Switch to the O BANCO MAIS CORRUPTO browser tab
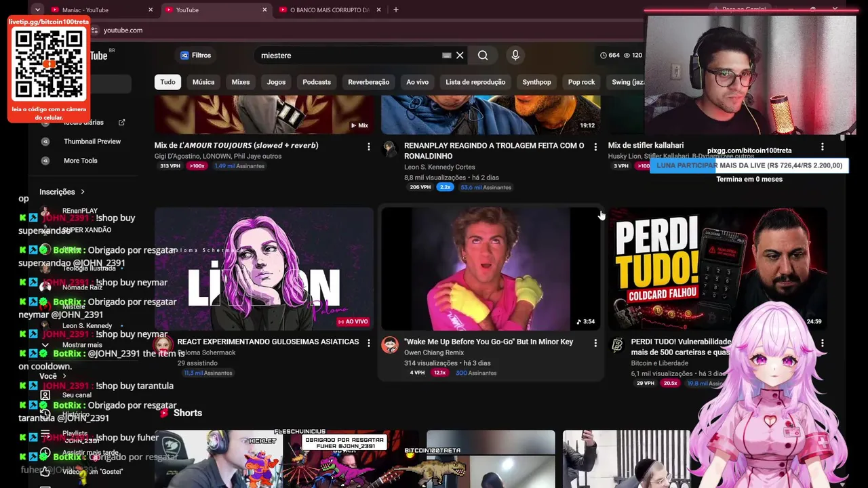 (330, 10)
